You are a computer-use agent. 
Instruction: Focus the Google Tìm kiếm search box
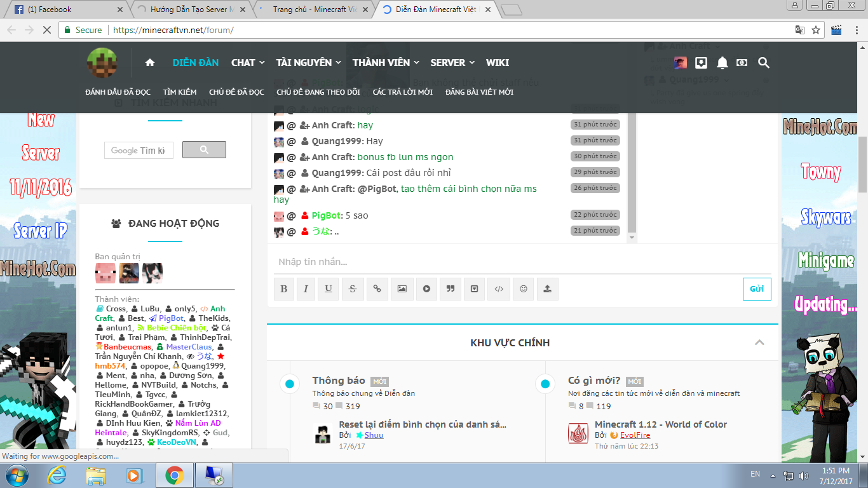coord(139,151)
